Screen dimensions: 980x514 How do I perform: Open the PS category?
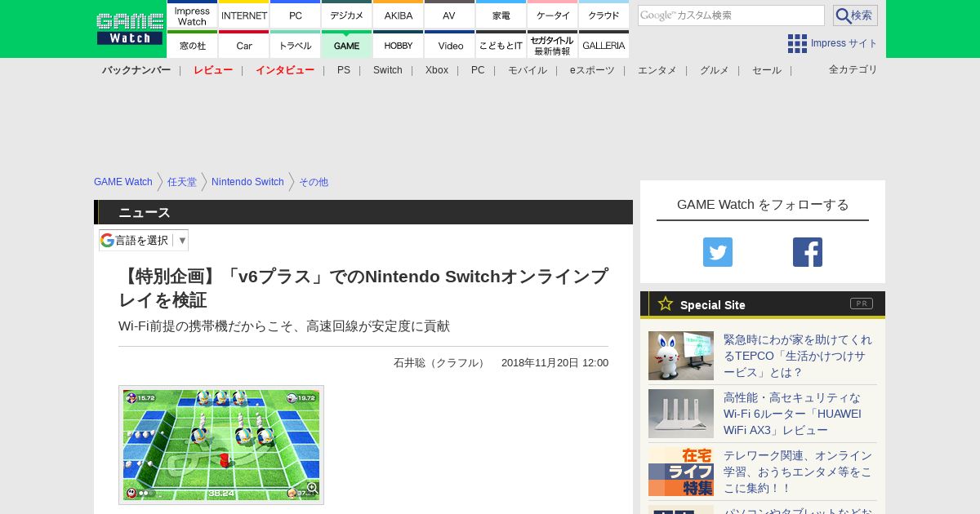[x=344, y=70]
